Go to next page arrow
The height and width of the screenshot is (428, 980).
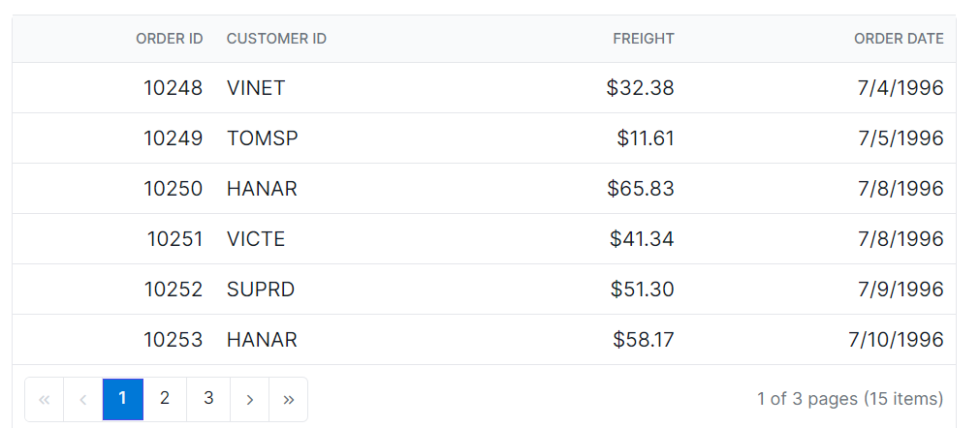click(250, 399)
